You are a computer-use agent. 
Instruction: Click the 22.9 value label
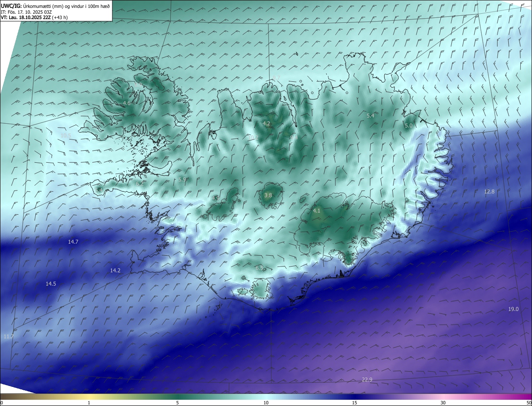pyautogui.click(x=367, y=379)
